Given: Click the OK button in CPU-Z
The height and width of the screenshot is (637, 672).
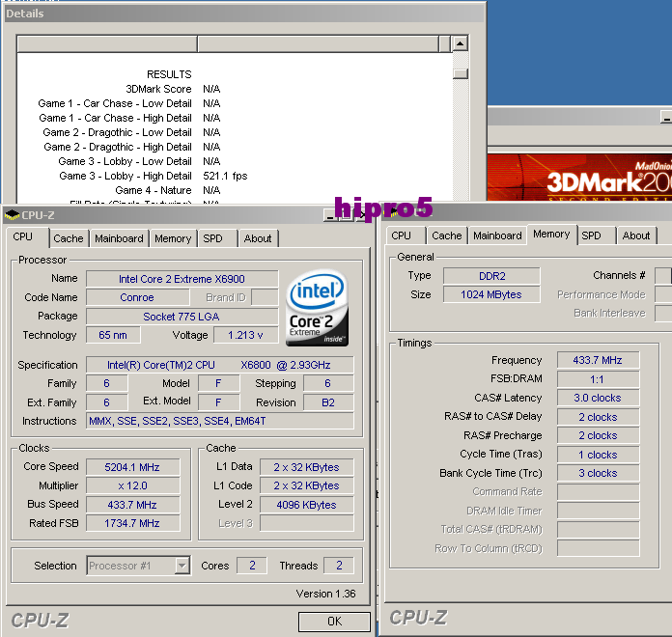Looking at the screenshot, I should (x=334, y=622).
